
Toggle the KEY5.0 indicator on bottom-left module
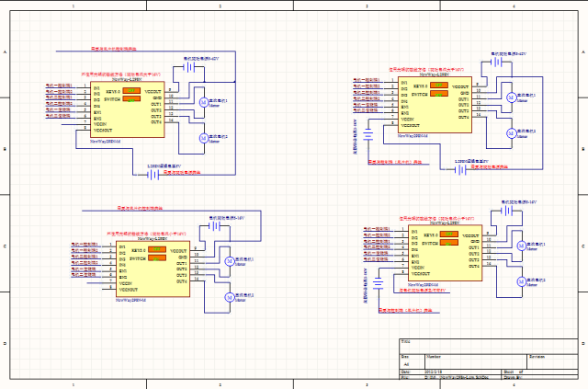click(154, 250)
